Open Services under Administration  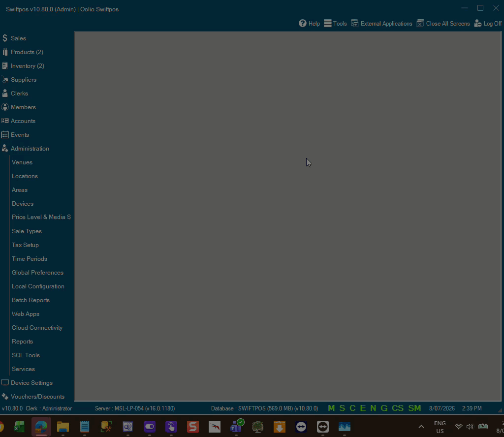click(23, 369)
